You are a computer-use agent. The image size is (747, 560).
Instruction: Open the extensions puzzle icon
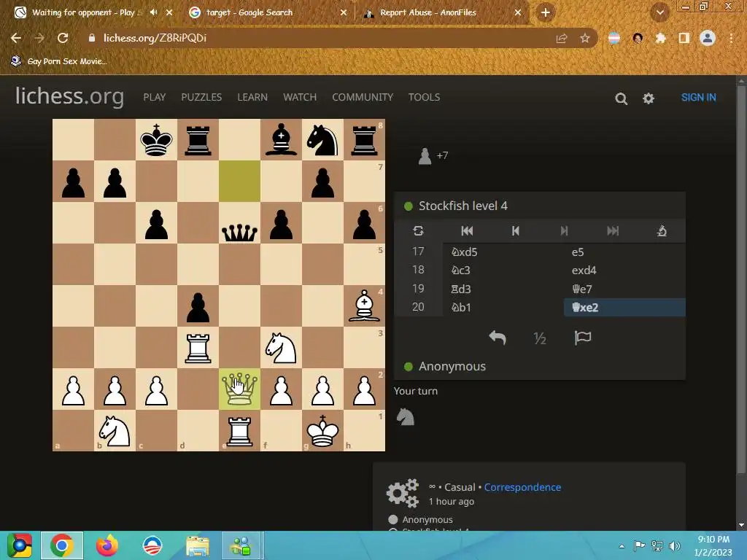click(x=660, y=38)
